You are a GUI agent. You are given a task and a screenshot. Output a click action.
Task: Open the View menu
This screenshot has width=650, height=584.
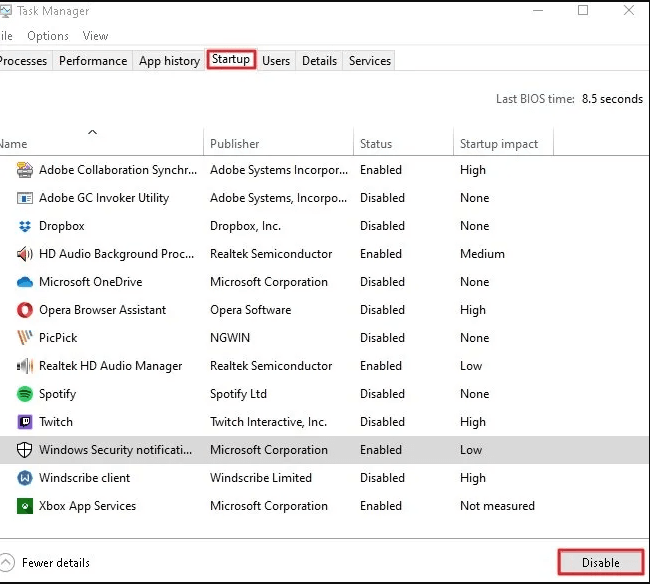pos(95,36)
